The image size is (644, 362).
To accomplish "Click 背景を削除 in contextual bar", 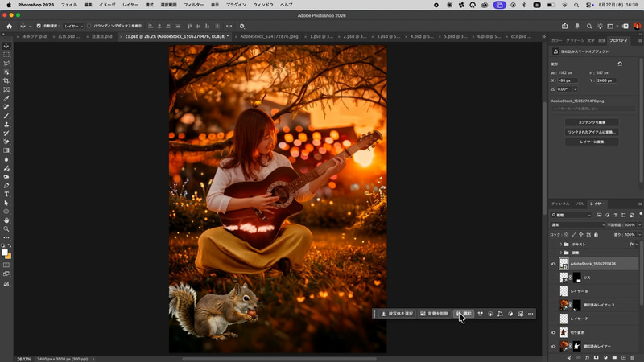I will coord(434,314).
